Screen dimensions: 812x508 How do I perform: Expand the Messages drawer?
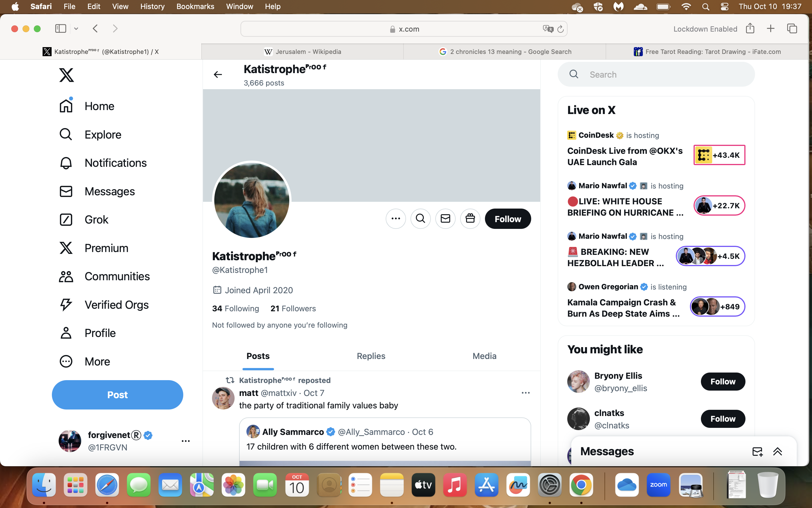pos(777,452)
